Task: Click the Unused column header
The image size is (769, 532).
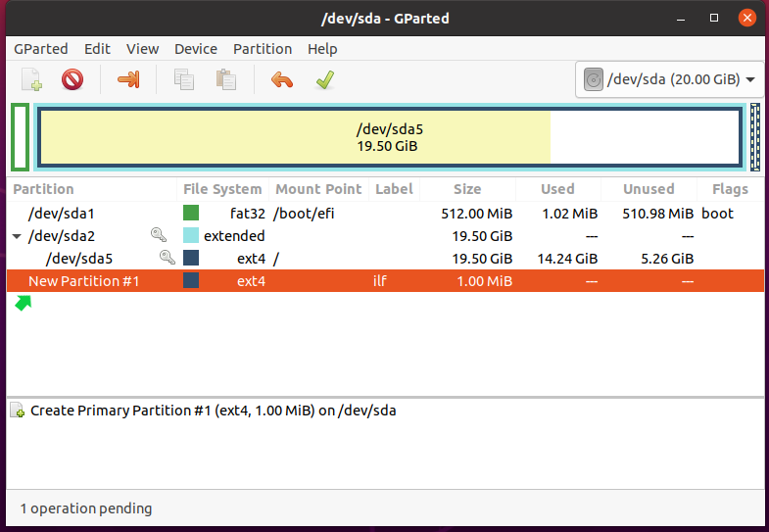Action: 649,189
